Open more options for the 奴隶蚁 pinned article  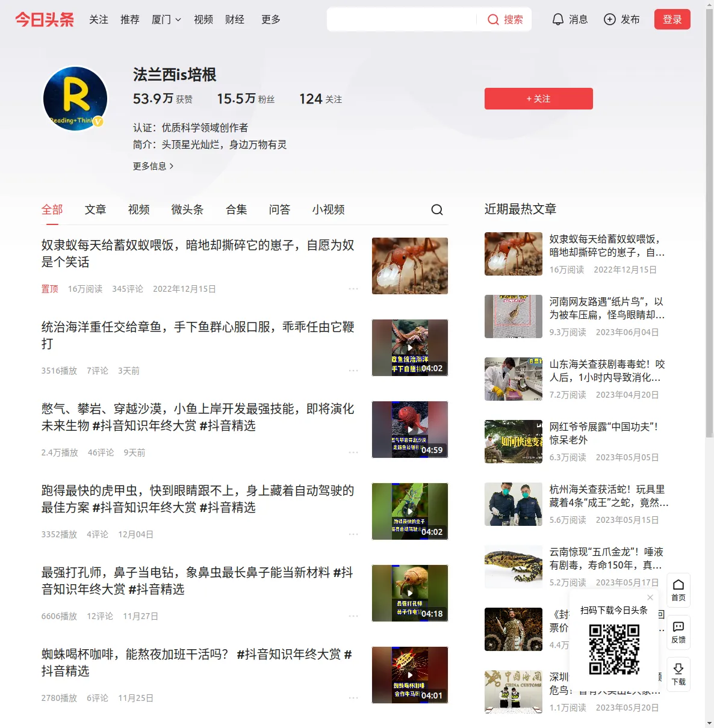(x=353, y=289)
